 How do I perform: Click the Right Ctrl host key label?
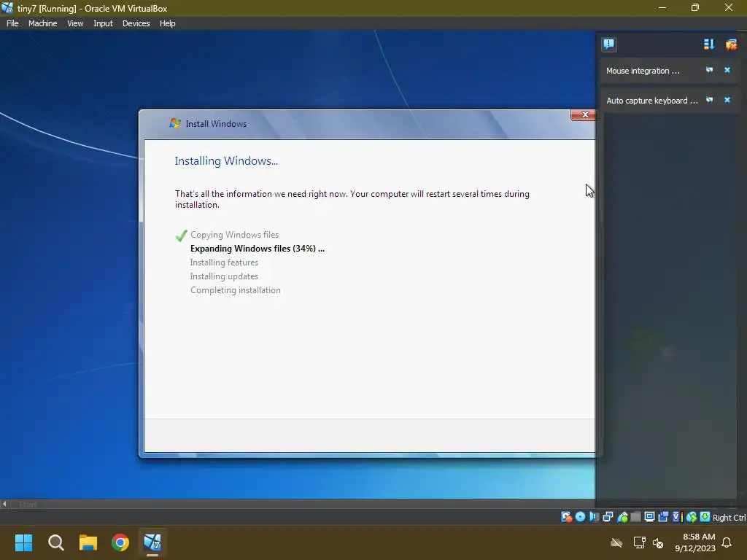[729, 518]
